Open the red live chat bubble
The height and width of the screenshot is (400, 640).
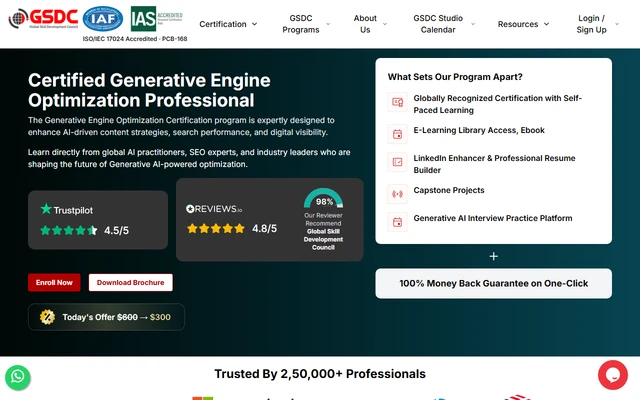[613, 375]
